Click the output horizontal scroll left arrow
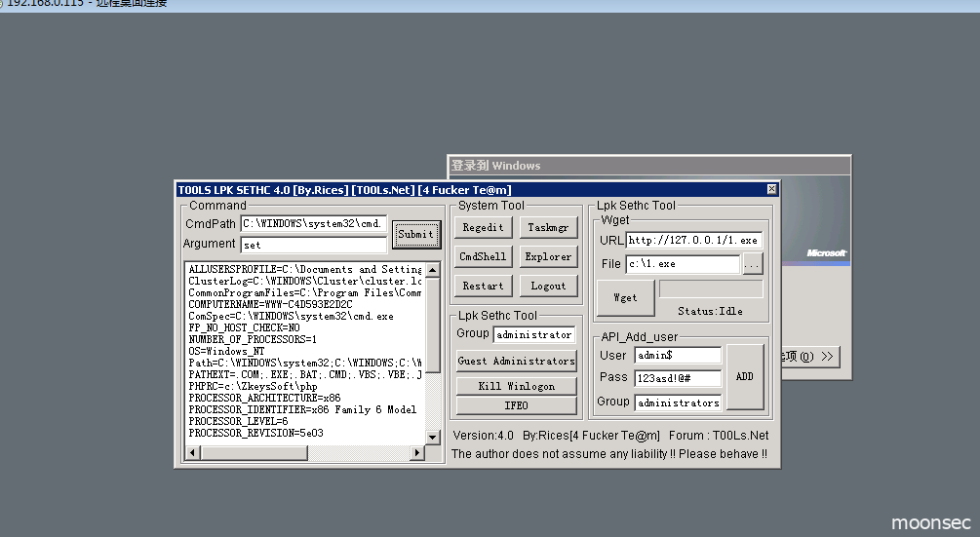 click(x=192, y=453)
